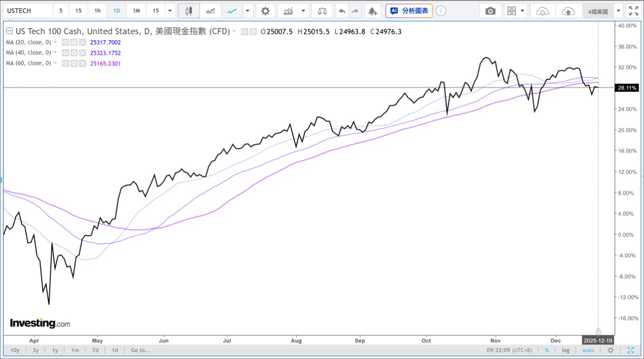Switch to candlestick chart type
The image size is (644, 359).
click(189, 10)
